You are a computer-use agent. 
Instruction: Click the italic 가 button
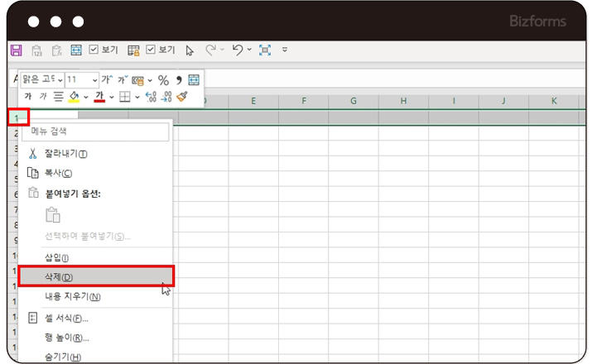[43, 97]
